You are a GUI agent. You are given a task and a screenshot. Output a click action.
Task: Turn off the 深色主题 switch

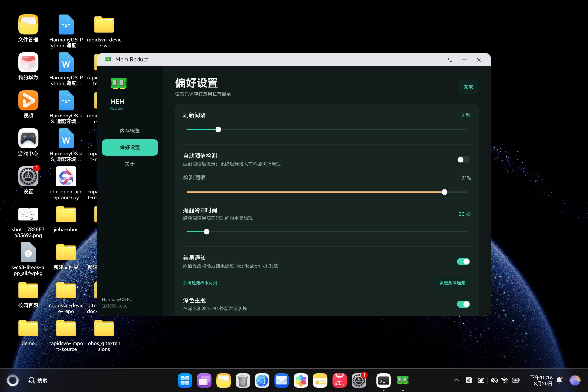coord(463,304)
